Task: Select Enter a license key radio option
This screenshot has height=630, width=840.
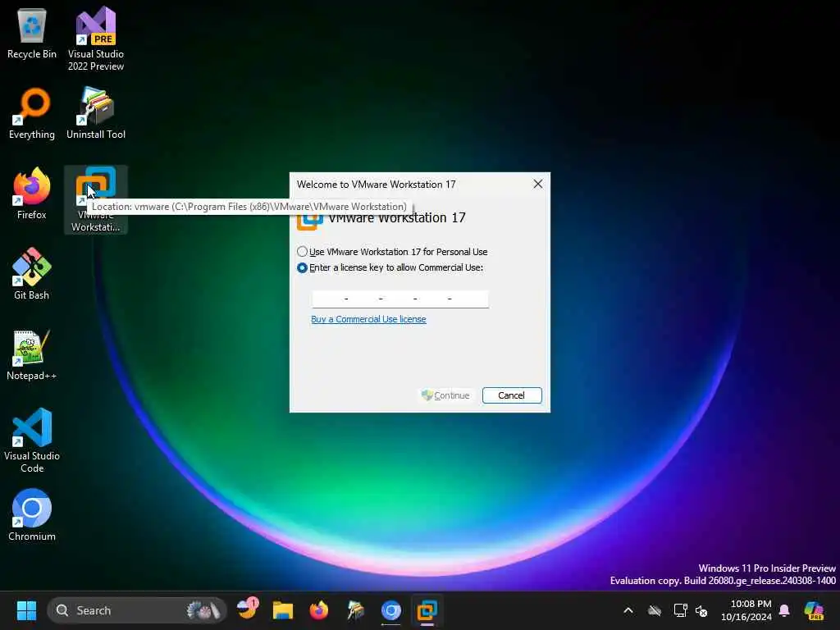Action: 390,267
